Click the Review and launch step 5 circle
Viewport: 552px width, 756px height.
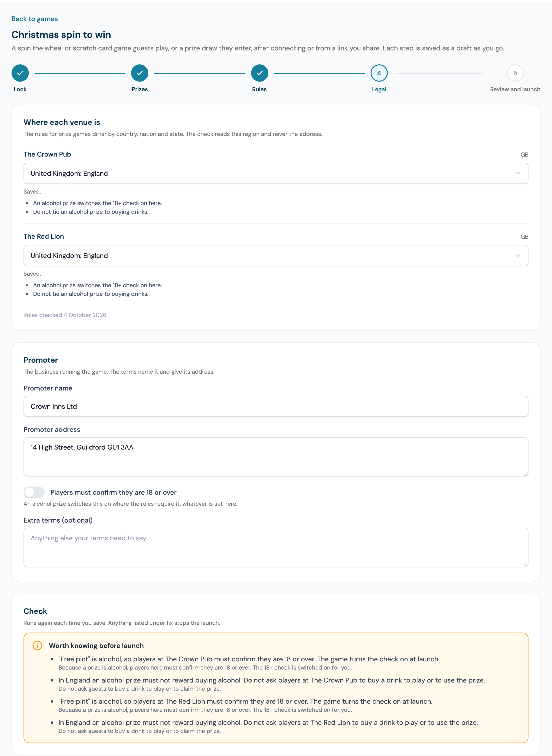point(515,73)
